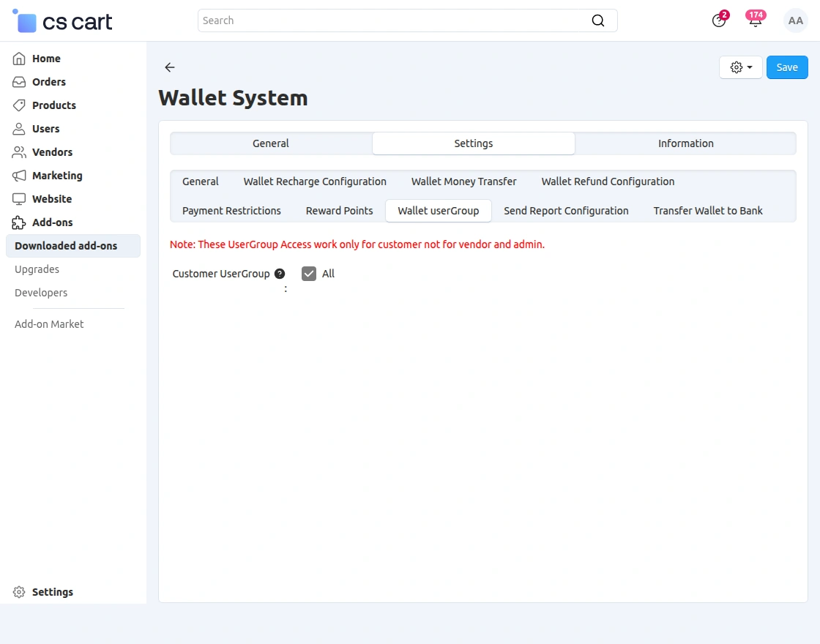820x644 pixels.
Task: Open the gear settings dropdown
Action: click(x=740, y=67)
